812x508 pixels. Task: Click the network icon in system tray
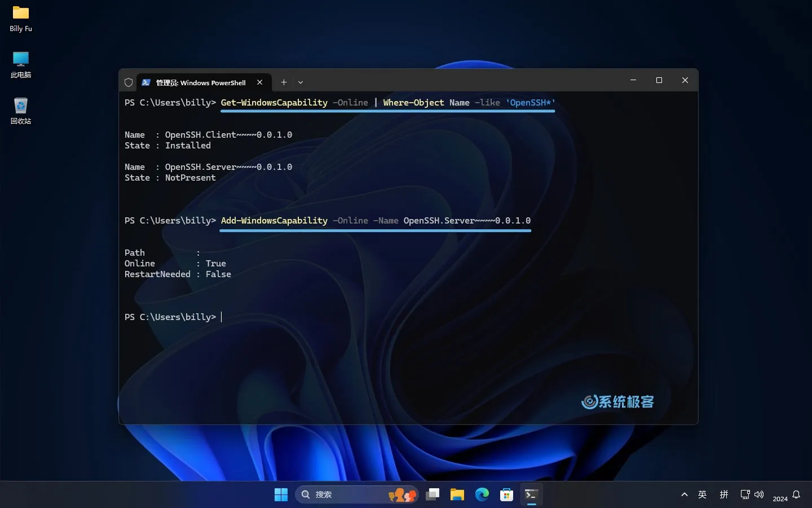coord(745,494)
